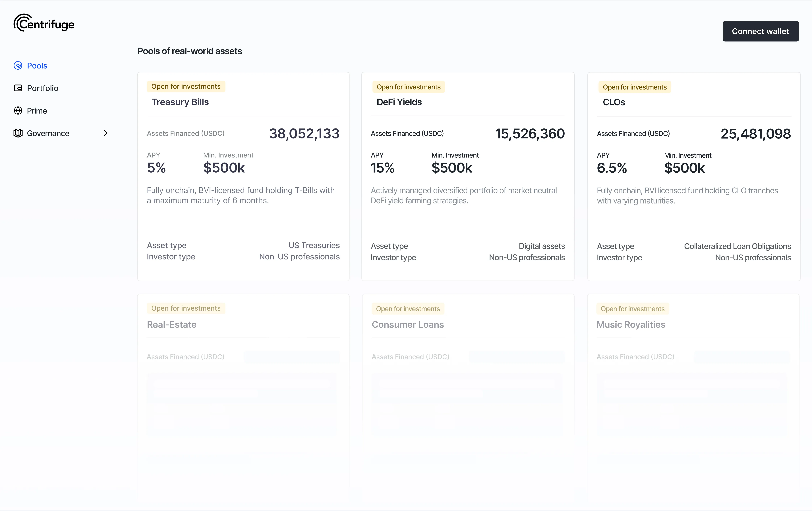This screenshot has height=511, width=812.
Task: Click Treasury Bills Open for investments badge
Action: (x=186, y=87)
